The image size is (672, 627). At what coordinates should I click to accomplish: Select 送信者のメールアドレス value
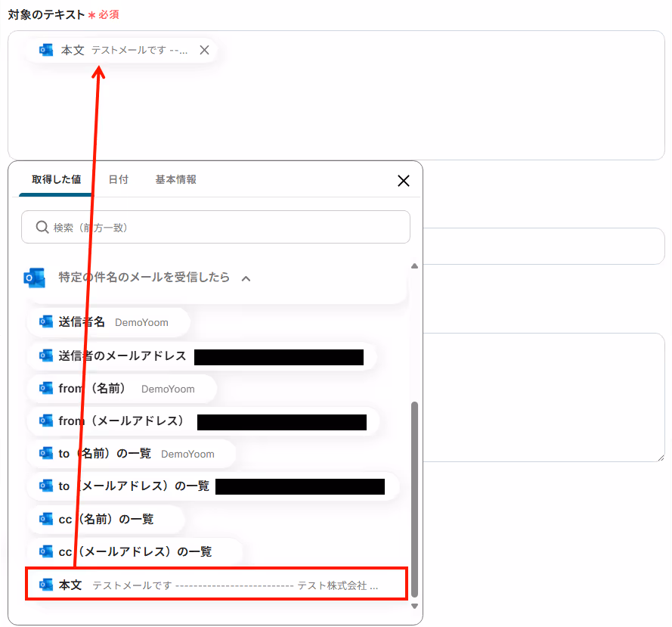pyautogui.click(x=201, y=356)
